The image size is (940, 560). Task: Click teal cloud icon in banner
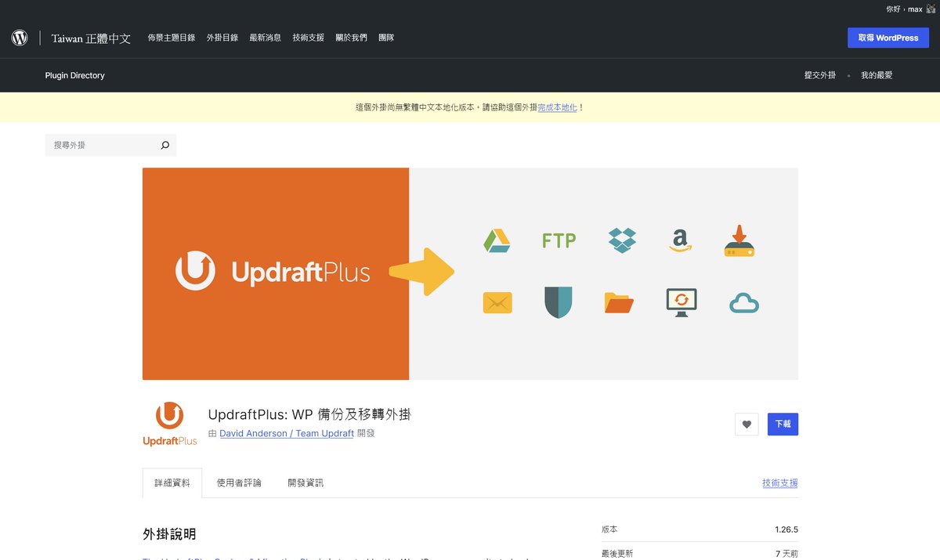744,303
